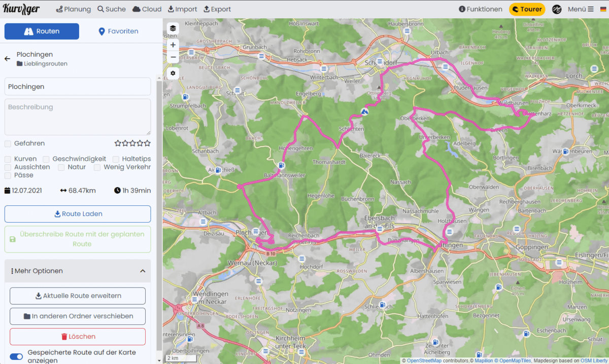Open the Lieblingsrouten folder link

click(42, 64)
